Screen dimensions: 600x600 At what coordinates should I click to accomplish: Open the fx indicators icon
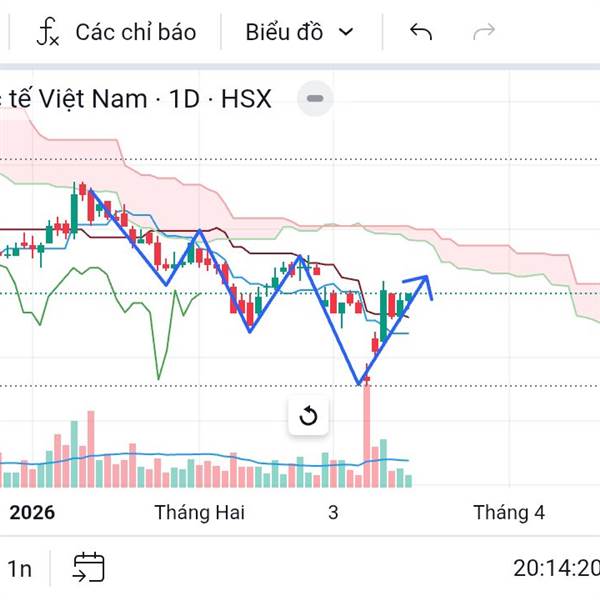[48, 32]
